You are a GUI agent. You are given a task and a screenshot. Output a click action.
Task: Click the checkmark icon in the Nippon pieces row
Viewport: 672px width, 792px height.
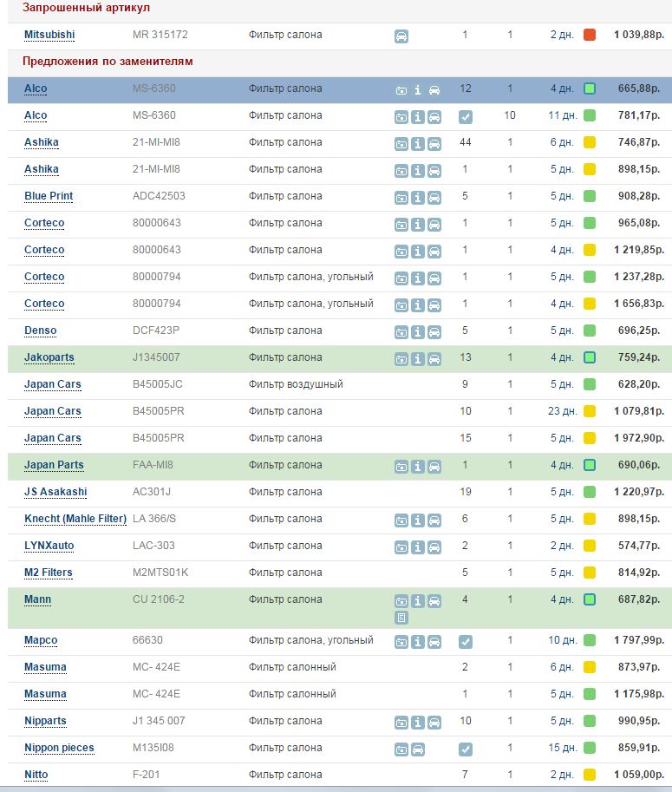click(466, 749)
